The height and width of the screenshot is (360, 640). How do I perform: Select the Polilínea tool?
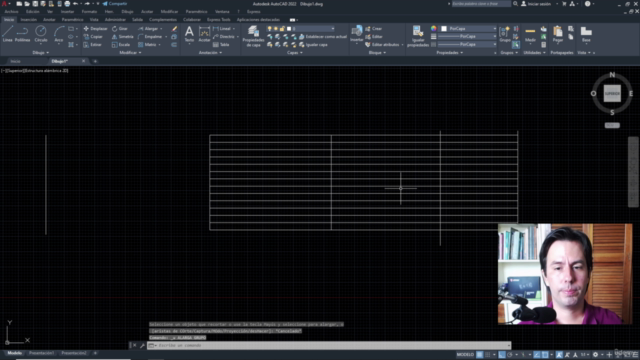coord(22,33)
